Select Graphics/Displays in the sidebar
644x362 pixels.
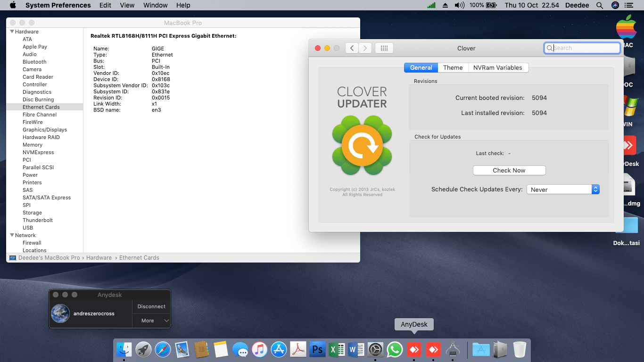click(45, 130)
